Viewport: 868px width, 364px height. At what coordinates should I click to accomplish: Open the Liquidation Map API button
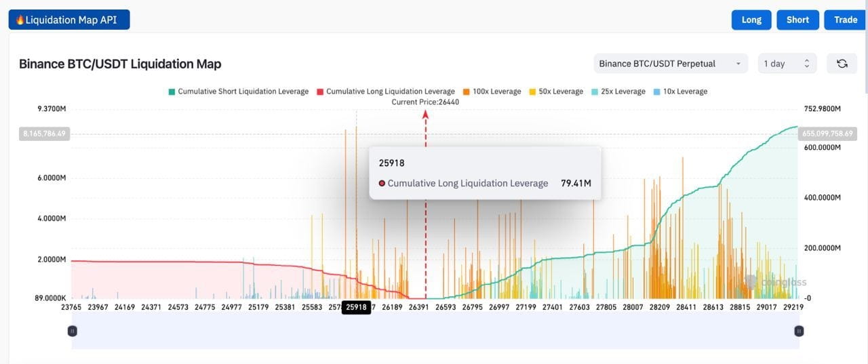pos(69,20)
